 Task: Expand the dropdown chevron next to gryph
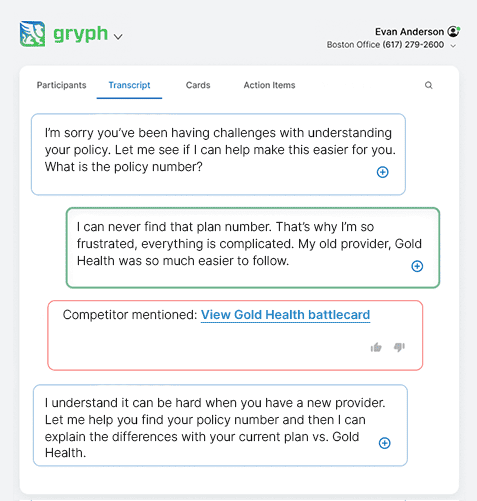118,36
